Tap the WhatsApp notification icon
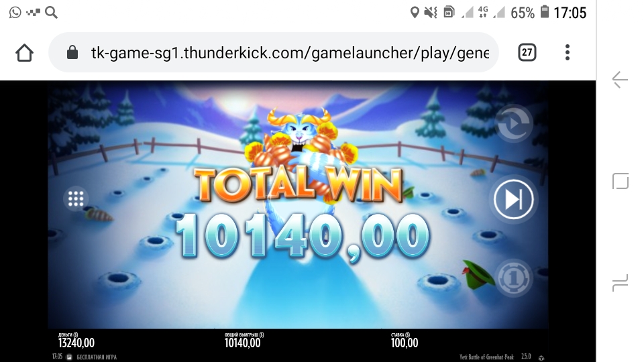This screenshot has width=644, height=362. click(15, 12)
